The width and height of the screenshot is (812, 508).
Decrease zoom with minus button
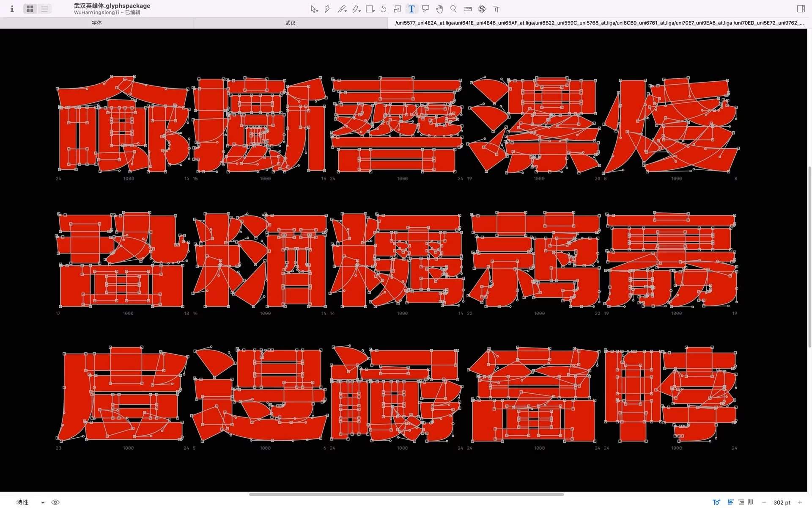coord(764,502)
